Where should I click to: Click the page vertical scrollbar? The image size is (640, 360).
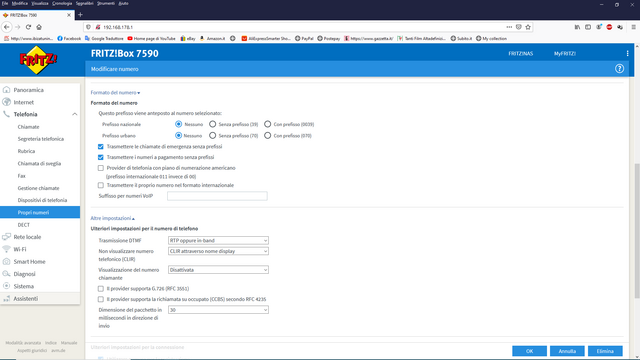[637, 231]
